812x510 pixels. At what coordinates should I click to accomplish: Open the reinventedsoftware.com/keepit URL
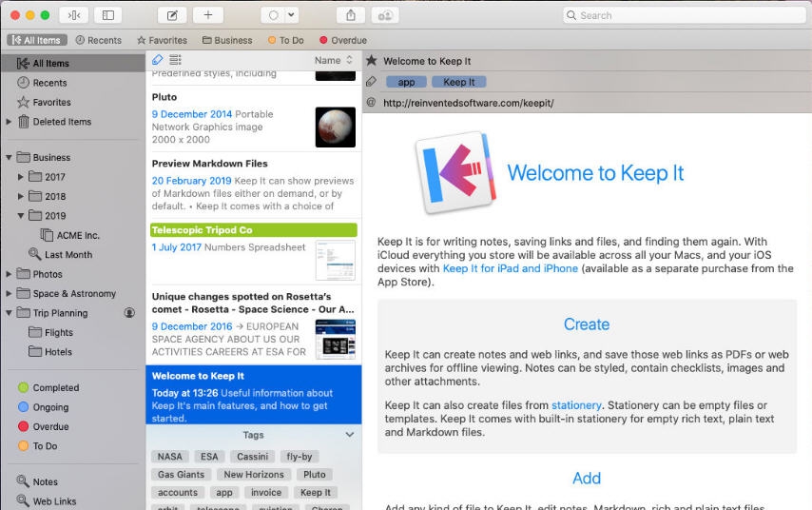pyautogui.click(x=468, y=103)
